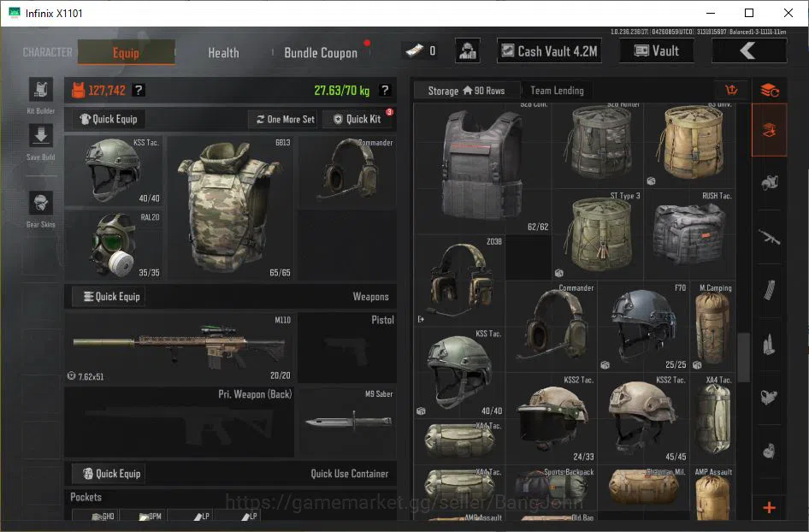Select the ammunition bullets category icon
The height and width of the screenshot is (532, 809).
point(770,344)
